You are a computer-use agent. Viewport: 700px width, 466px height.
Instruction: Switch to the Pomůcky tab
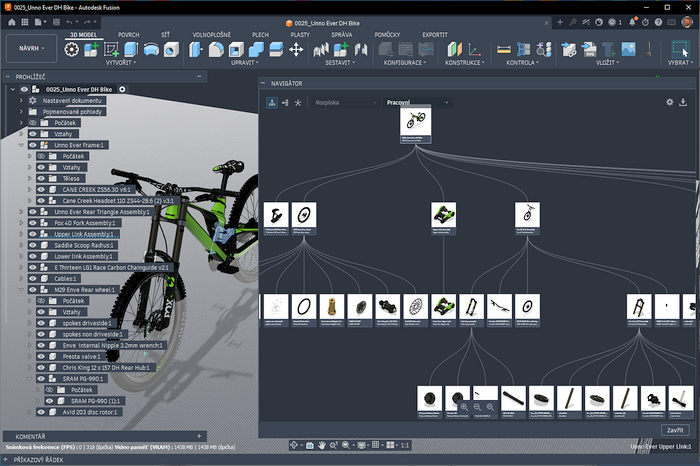coord(387,35)
